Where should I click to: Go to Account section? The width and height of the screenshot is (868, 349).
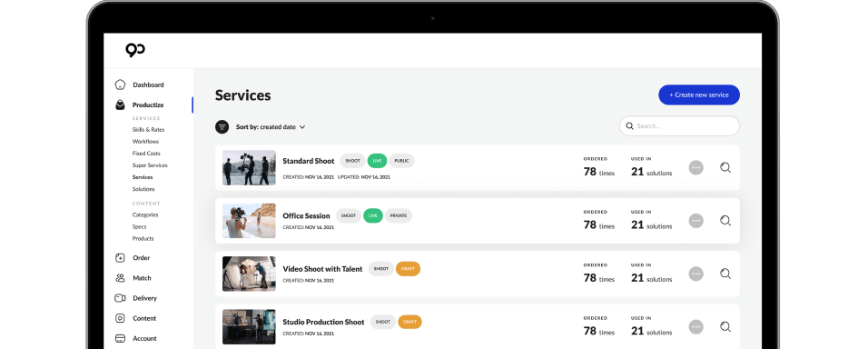[144, 338]
